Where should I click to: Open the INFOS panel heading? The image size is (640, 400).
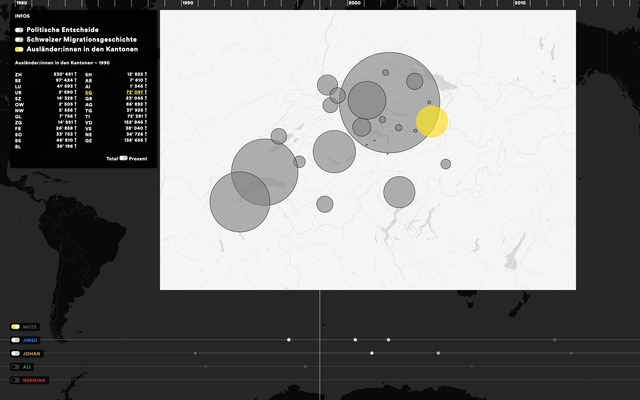22,17
